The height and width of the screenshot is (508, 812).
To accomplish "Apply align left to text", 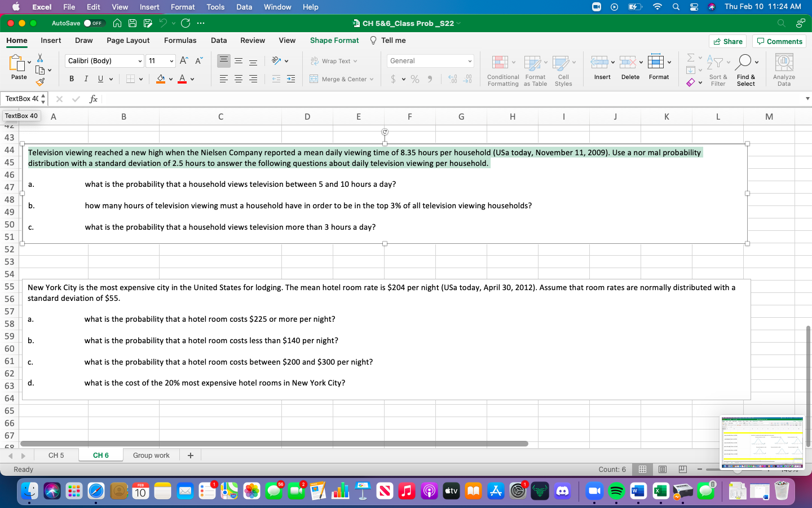I will [x=224, y=79].
